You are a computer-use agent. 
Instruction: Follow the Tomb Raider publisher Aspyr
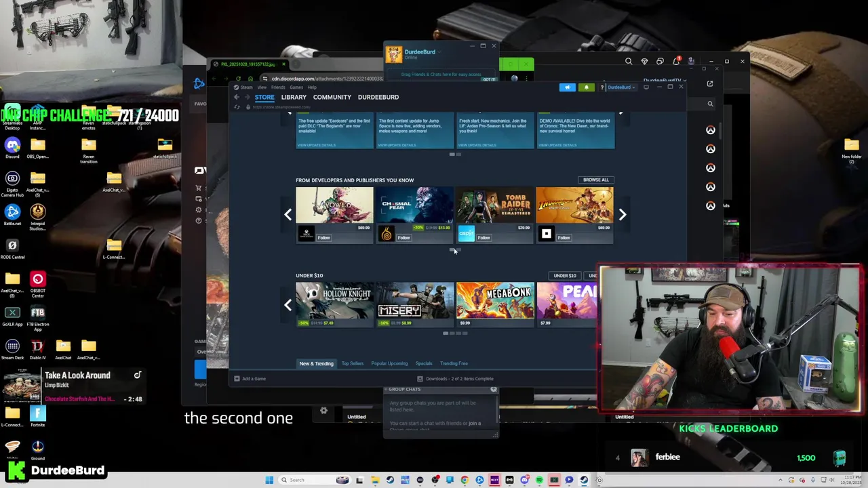tap(484, 238)
